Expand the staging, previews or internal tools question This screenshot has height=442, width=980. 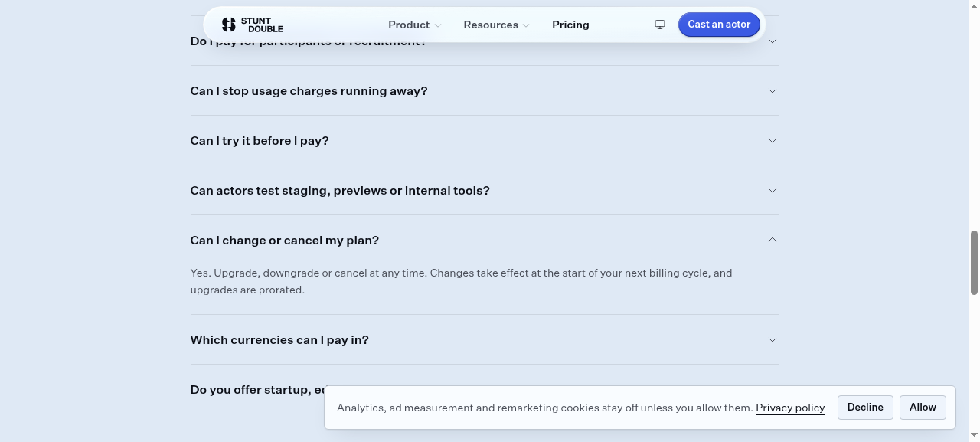click(x=484, y=190)
